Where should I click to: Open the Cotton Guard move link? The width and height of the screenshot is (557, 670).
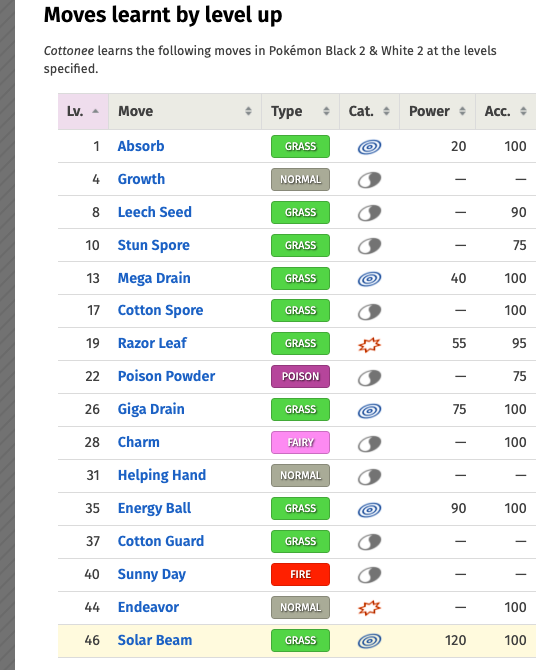pyautogui.click(x=161, y=541)
